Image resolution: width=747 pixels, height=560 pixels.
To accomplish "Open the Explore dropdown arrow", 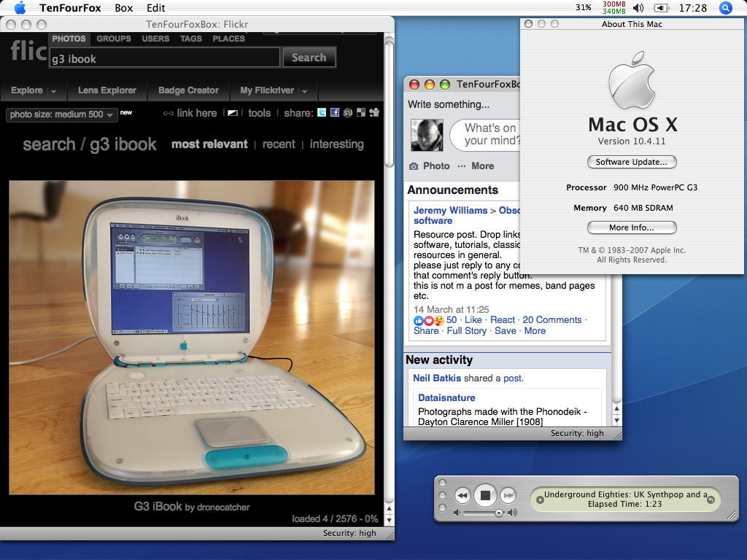I will click(53, 91).
